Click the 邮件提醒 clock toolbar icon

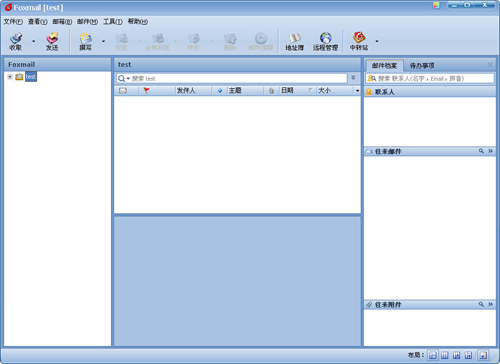261,41
